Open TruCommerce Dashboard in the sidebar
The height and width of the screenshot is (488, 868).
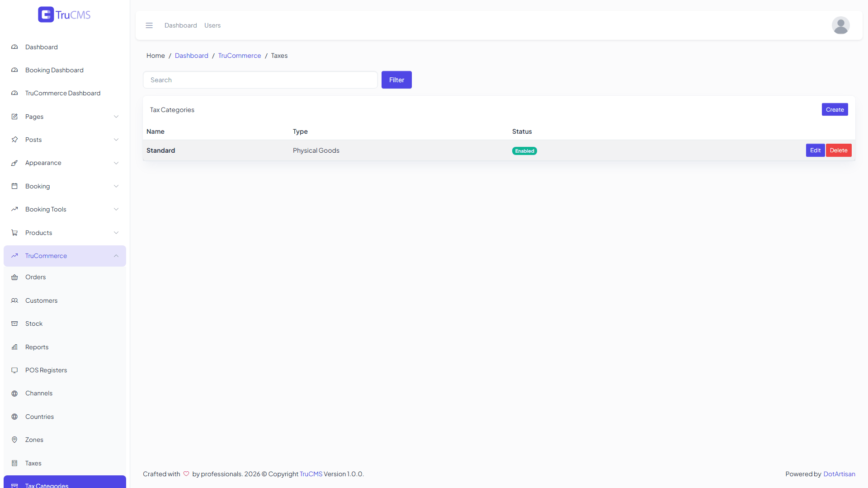click(65, 93)
